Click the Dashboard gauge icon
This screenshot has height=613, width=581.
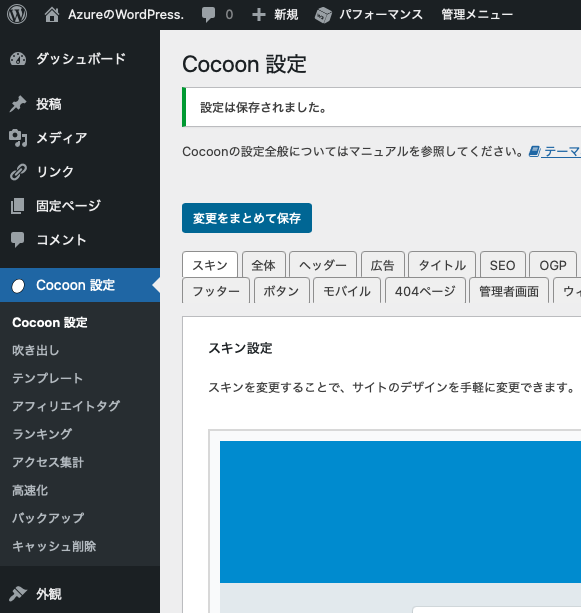18,59
